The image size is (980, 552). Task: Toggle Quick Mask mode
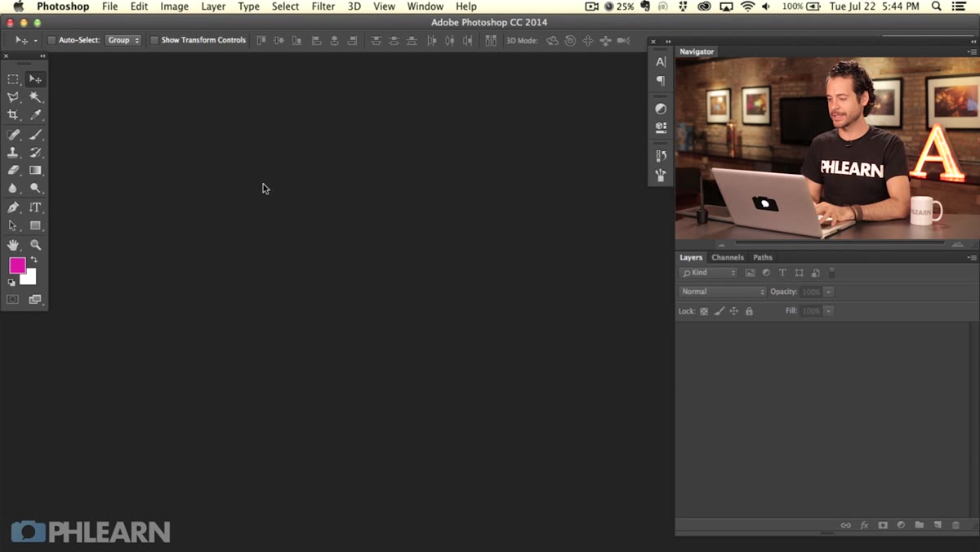[x=13, y=300]
